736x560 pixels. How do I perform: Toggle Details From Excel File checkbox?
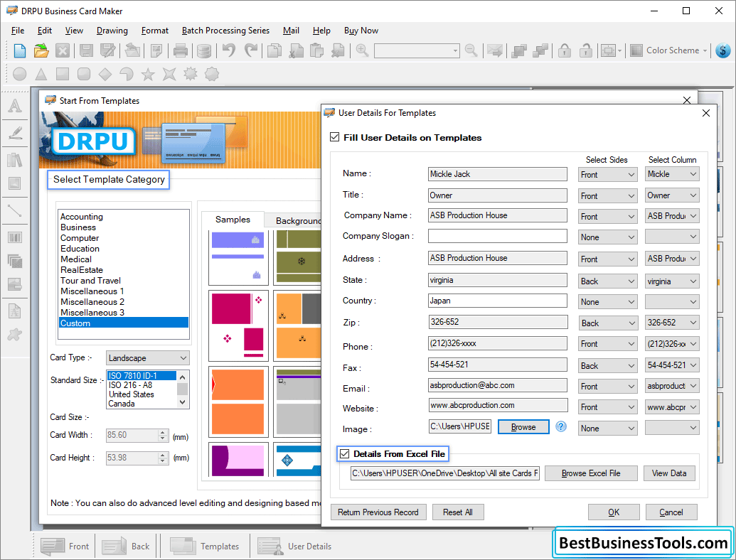tap(344, 453)
